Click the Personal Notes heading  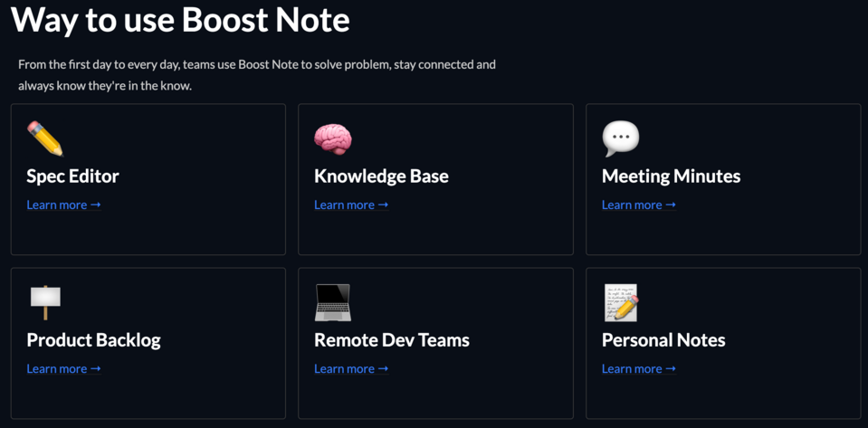663,340
